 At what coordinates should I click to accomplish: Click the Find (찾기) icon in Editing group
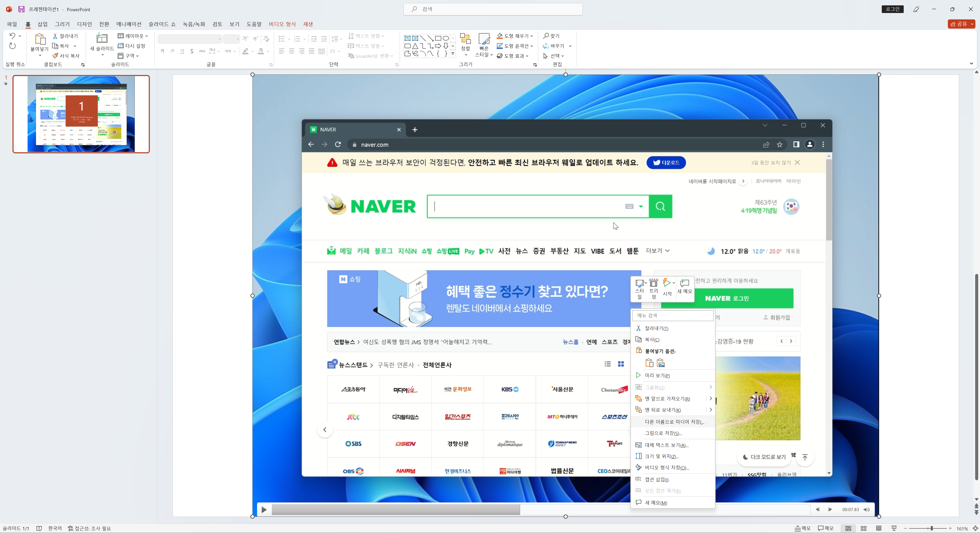pos(546,36)
